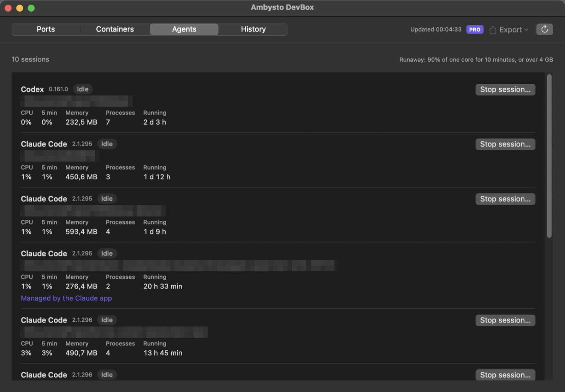This screenshot has width=565, height=392.
Task: Click the refresh icon button
Action: 545,29
